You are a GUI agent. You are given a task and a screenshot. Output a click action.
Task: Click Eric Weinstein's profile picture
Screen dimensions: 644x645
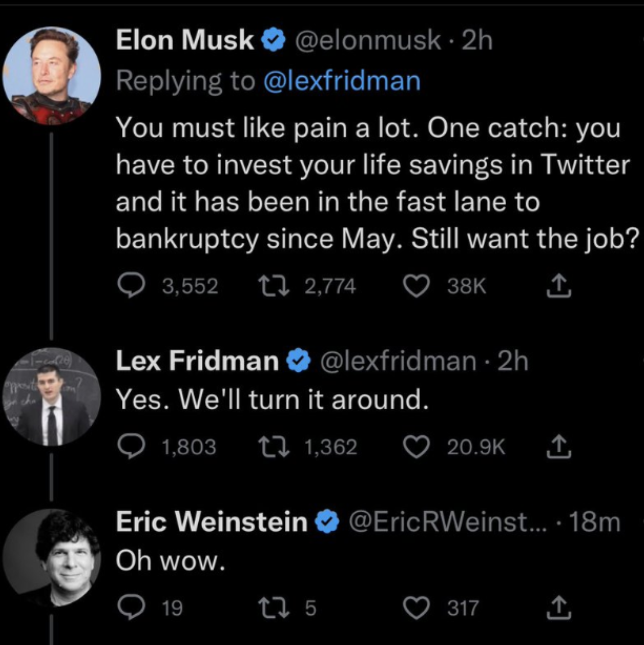[51, 557]
